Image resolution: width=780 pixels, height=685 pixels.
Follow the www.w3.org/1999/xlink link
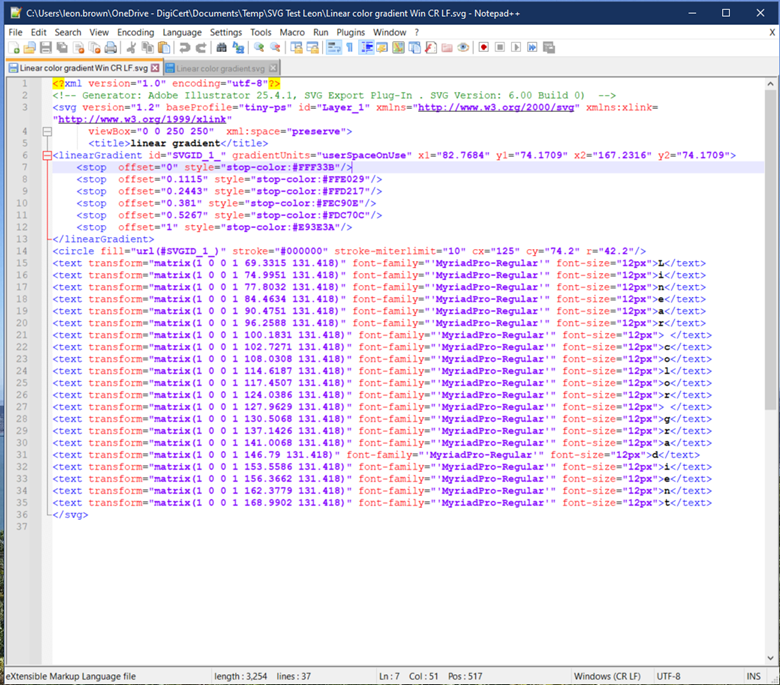(142, 119)
